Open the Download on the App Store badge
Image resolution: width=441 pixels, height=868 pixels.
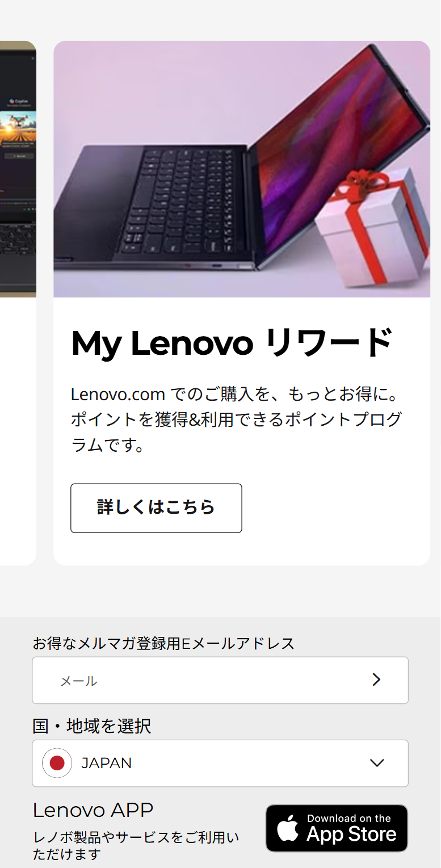[337, 828]
